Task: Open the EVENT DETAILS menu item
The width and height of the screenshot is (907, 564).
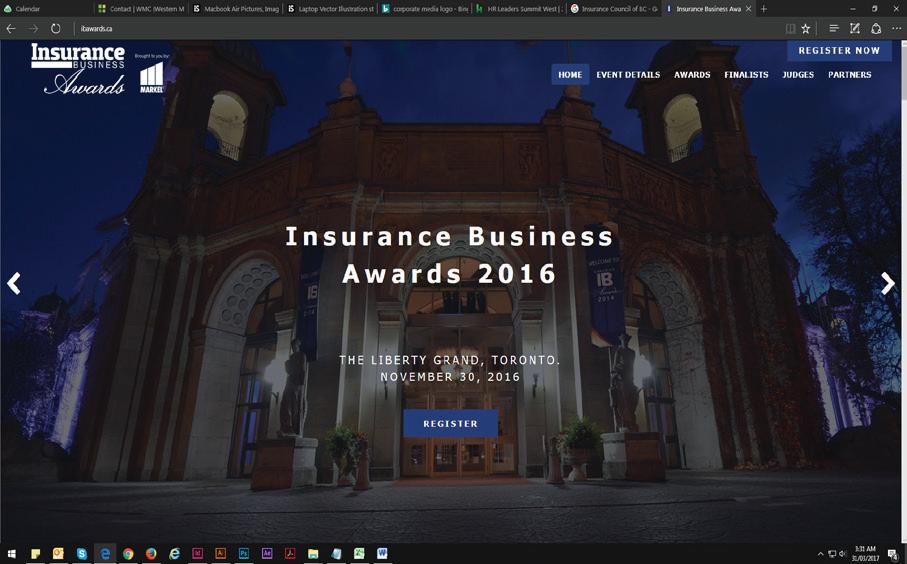Action: coord(628,75)
